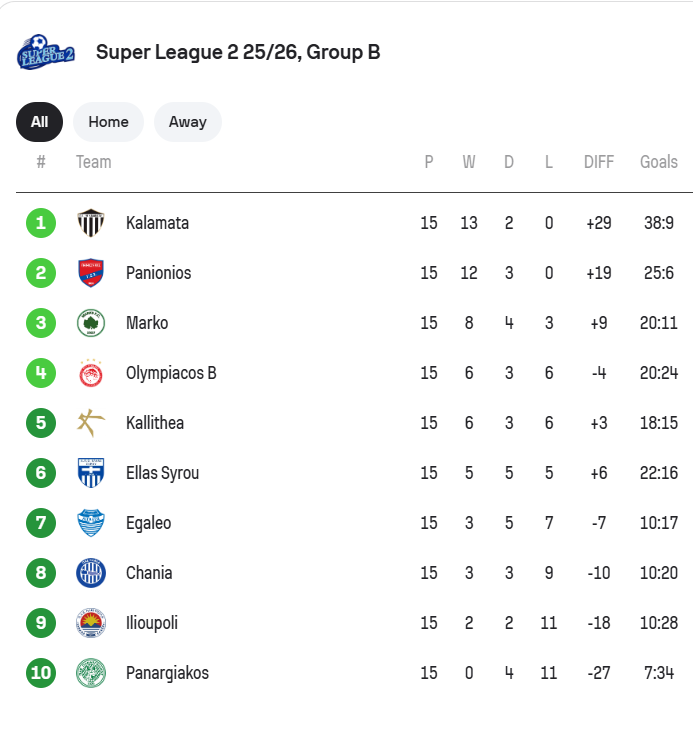Click the Super League 2 logo

tap(46, 53)
